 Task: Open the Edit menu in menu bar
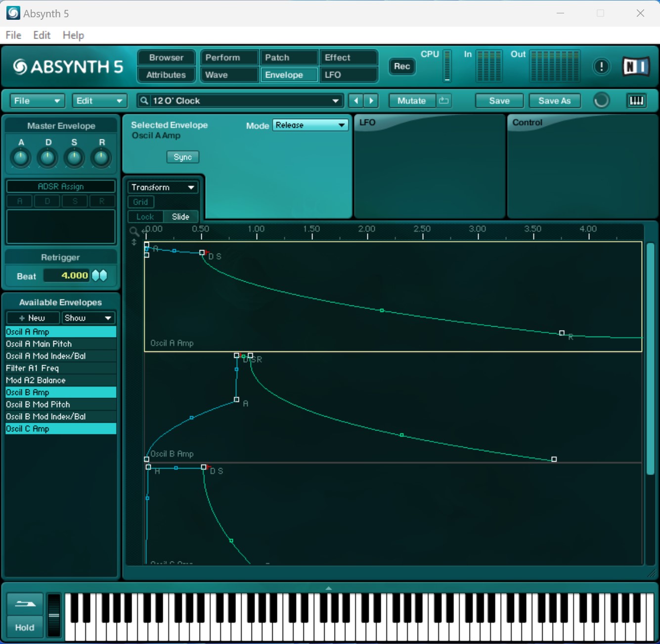[42, 35]
